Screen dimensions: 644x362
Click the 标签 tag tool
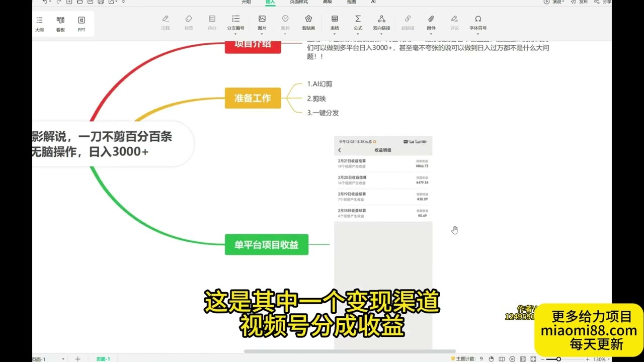(189, 23)
